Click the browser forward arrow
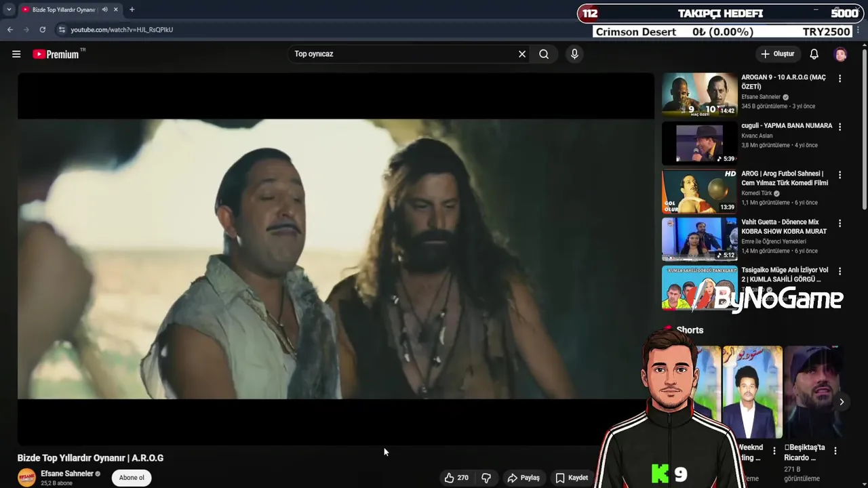Viewport: 868px width, 488px height. click(26, 30)
